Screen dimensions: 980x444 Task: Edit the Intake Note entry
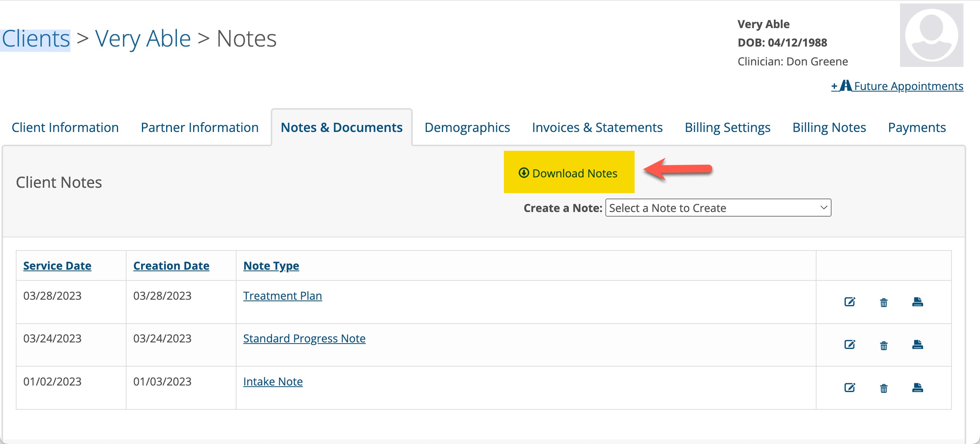(x=850, y=388)
